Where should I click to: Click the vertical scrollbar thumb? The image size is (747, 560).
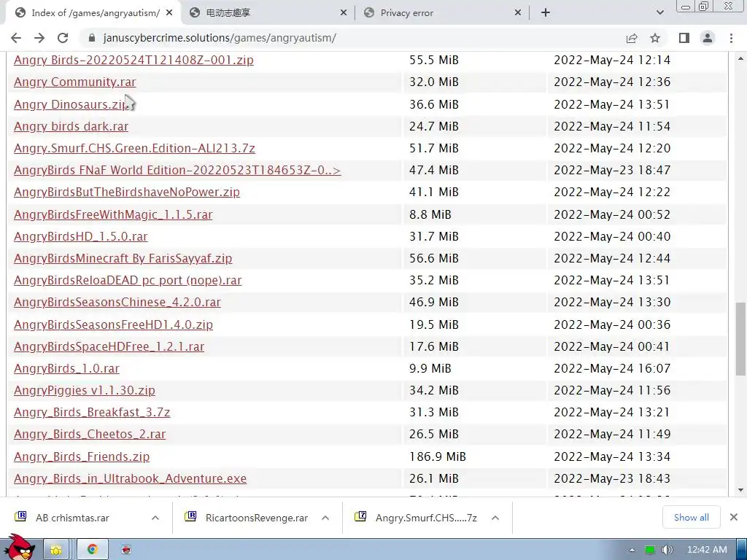(740, 338)
